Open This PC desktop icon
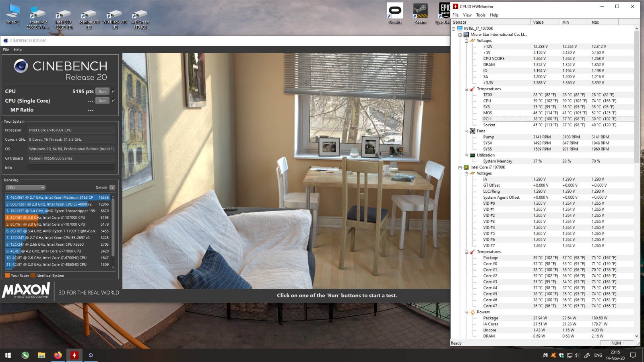Viewport: 644px width, 362px height. click(12, 14)
